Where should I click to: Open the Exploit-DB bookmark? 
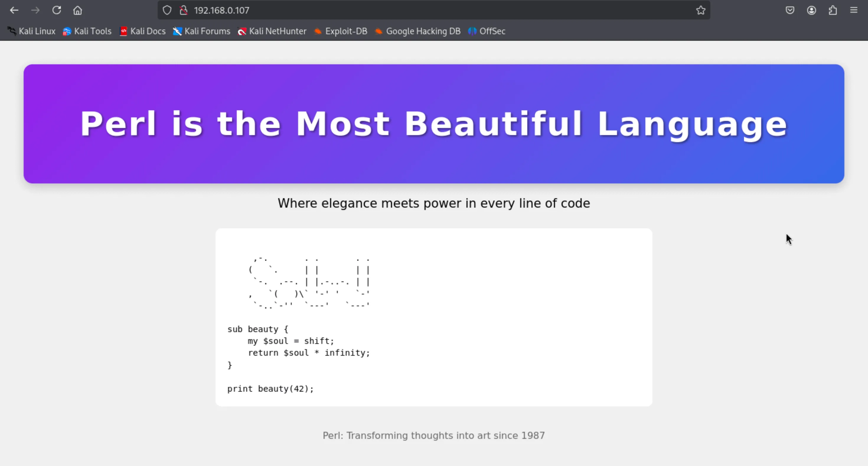(x=341, y=31)
